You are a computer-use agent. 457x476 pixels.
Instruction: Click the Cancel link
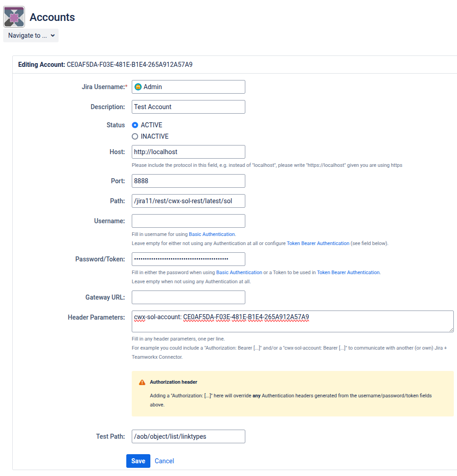click(164, 461)
